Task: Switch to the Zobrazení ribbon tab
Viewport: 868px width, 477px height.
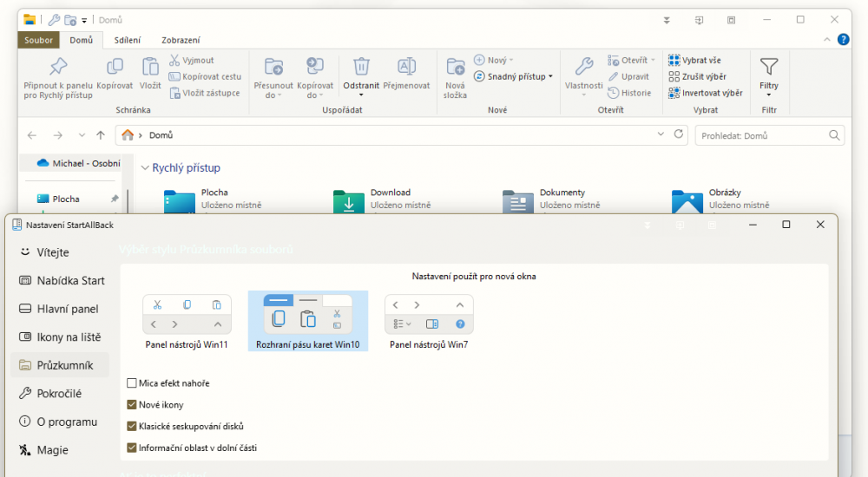Action: pyautogui.click(x=181, y=40)
